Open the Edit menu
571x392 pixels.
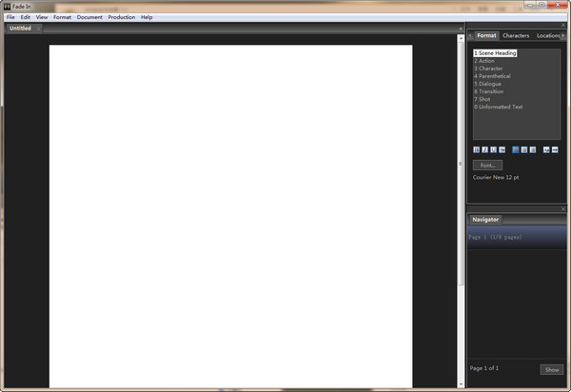point(25,17)
